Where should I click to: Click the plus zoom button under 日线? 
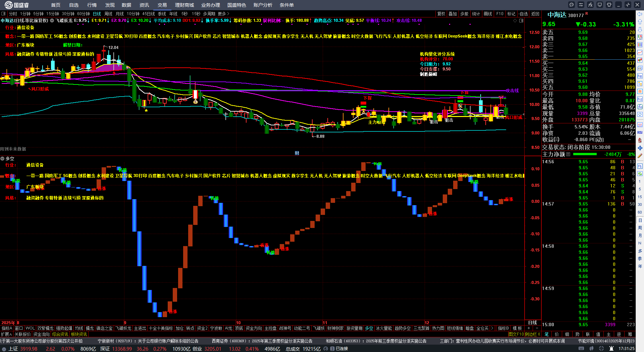[x=529, y=328]
